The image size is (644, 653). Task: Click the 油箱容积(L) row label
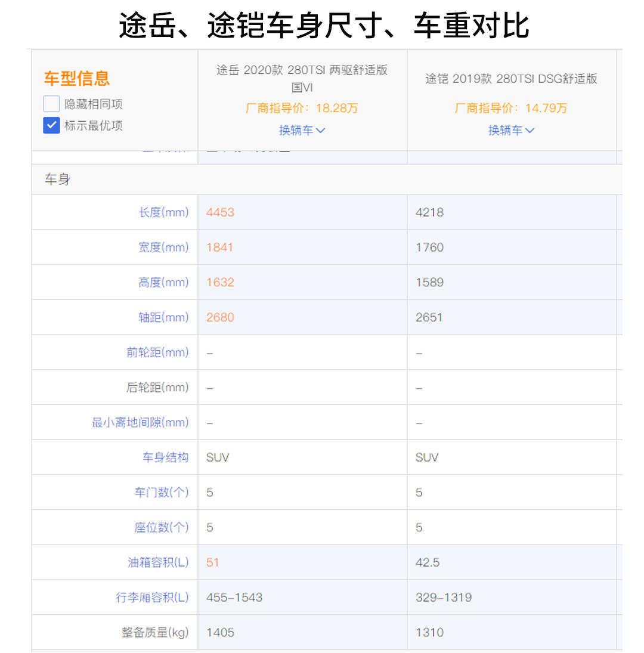point(158,562)
